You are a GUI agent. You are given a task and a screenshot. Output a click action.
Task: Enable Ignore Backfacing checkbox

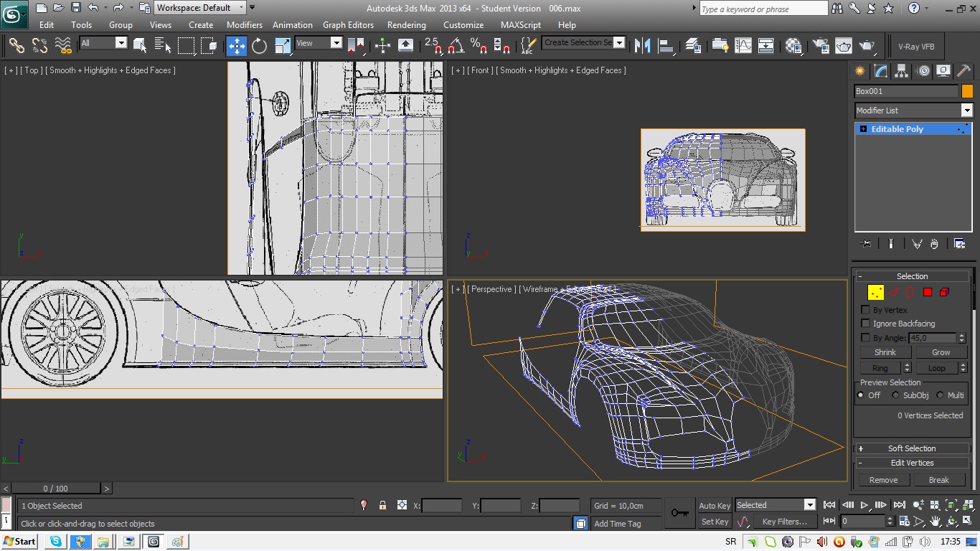tap(865, 324)
